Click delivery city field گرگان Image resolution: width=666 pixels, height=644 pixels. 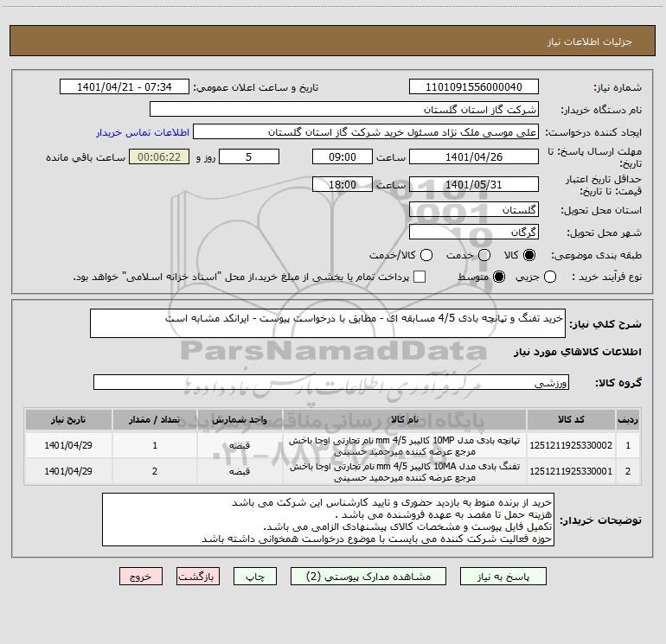474,233
